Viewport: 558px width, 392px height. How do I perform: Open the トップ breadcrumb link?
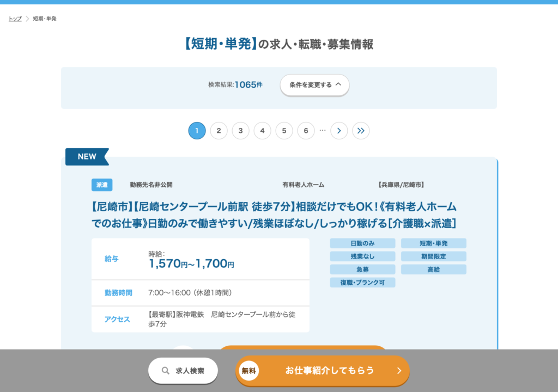(x=15, y=19)
